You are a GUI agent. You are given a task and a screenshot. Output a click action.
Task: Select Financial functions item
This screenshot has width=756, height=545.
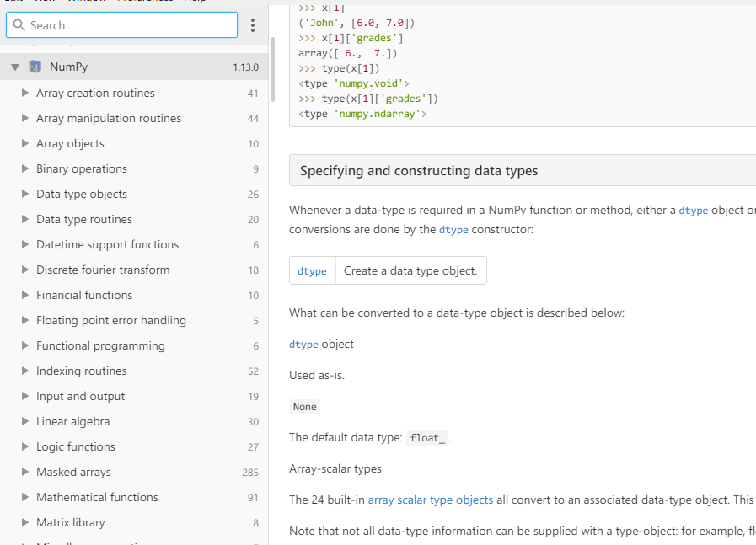[84, 295]
